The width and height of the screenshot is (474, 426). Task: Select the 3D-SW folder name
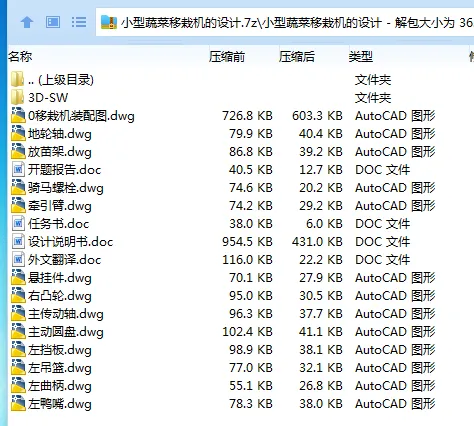[x=48, y=98]
